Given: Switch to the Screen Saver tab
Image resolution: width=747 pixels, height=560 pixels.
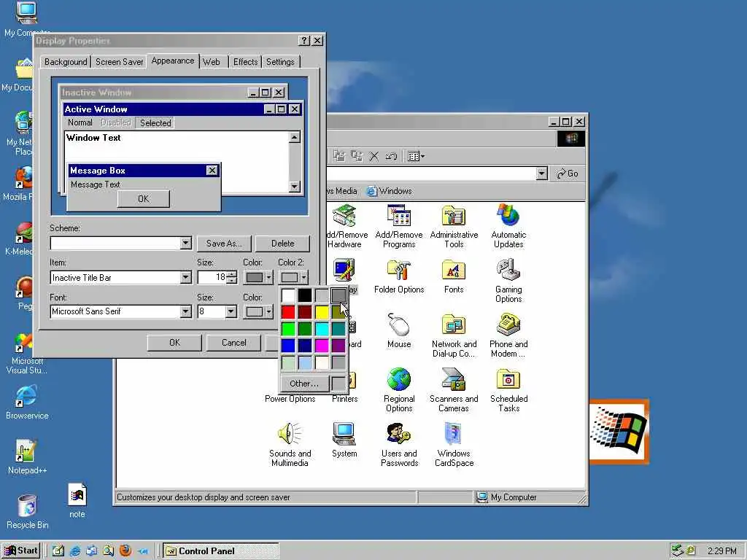Looking at the screenshot, I should pos(119,62).
